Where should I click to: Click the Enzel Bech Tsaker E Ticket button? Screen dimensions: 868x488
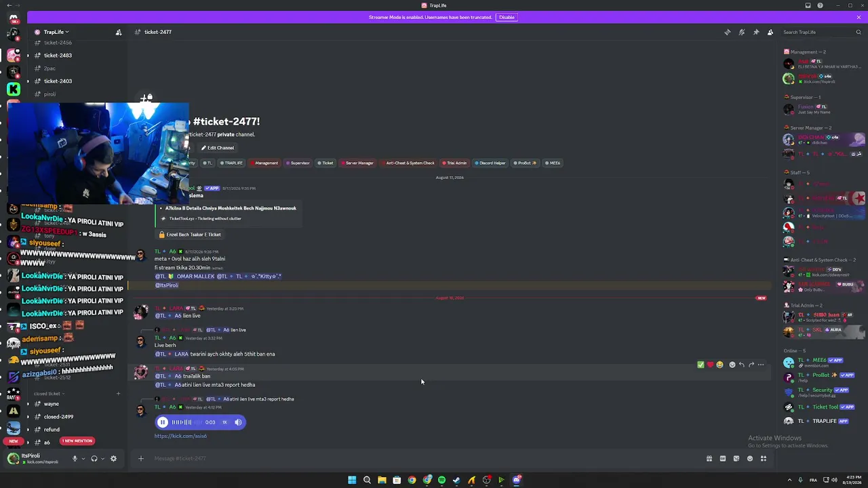[189, 235]
